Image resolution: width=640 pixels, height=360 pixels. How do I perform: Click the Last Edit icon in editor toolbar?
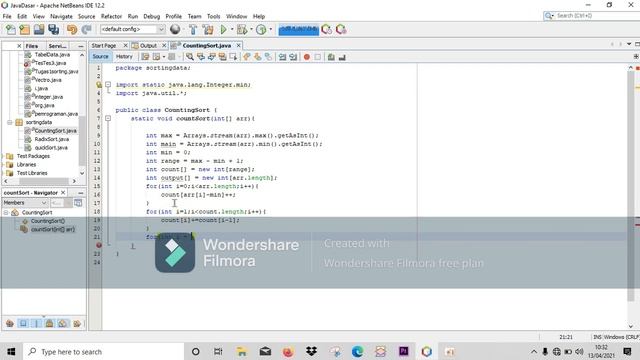145,57
